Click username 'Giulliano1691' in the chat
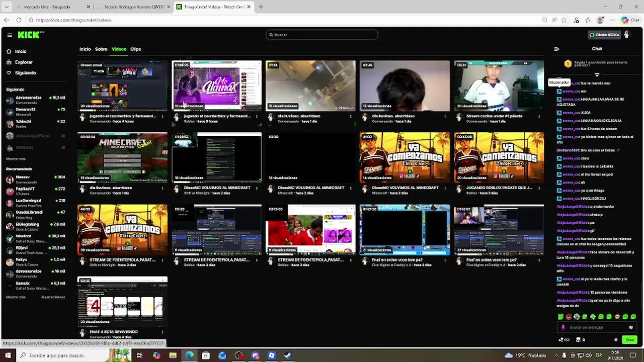 coord(568,150)
